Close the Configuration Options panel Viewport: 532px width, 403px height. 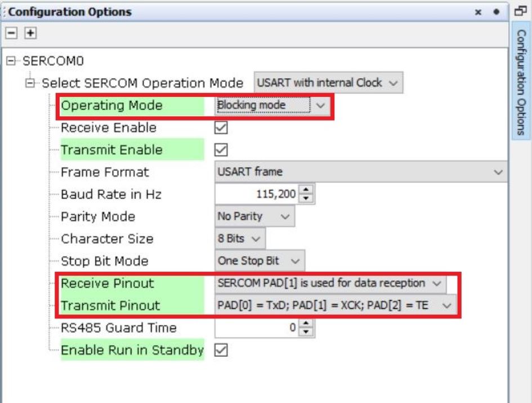click(x=478, y=12)
